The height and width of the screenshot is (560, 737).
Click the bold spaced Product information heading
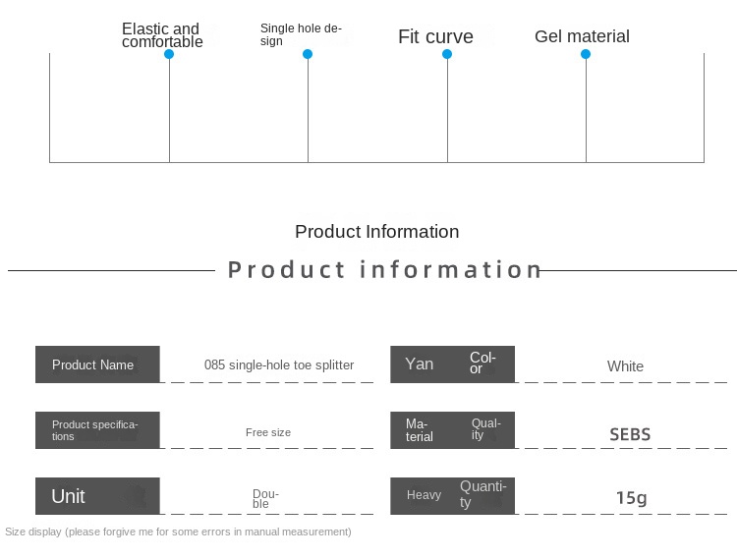coord(385,270)
